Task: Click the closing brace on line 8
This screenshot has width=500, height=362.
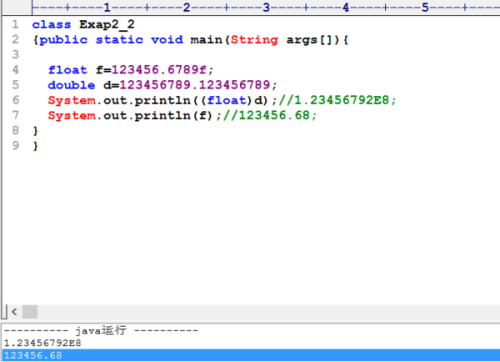Action: pyautogui.click(x=36, y=131)
